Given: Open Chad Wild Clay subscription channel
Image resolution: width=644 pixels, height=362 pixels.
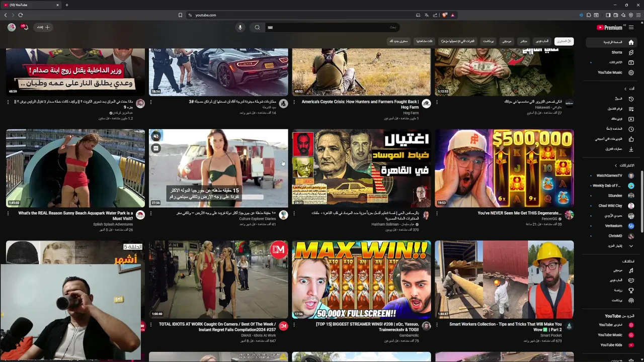Looking at the screenshot, I should (x=612, y=206).
